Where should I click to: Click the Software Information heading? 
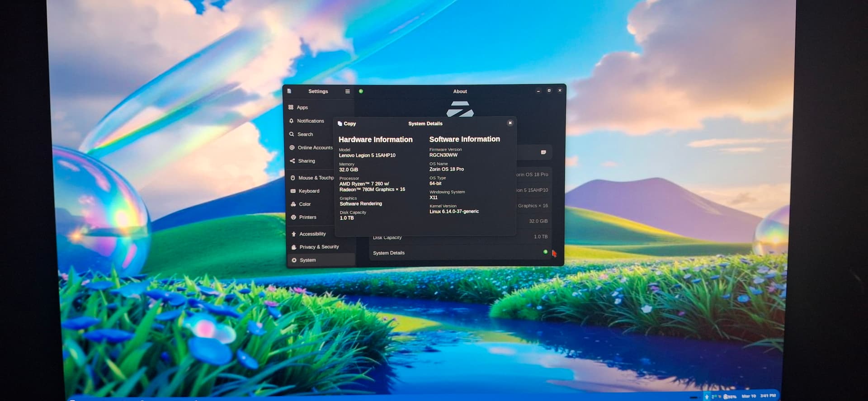pyautogui.click(x=465, y=139)
